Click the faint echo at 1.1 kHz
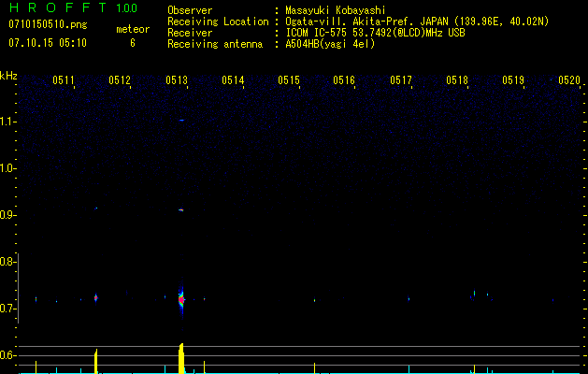 pyautogui.click(x=182, y=120)
